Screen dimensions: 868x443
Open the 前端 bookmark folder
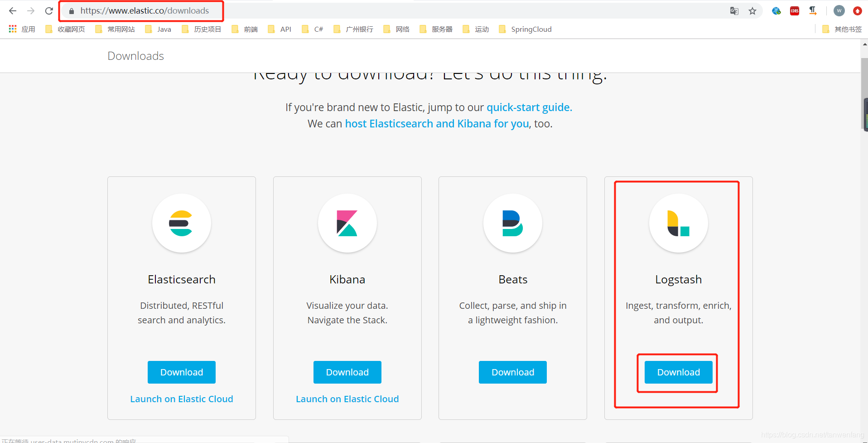tap(245, 29)
